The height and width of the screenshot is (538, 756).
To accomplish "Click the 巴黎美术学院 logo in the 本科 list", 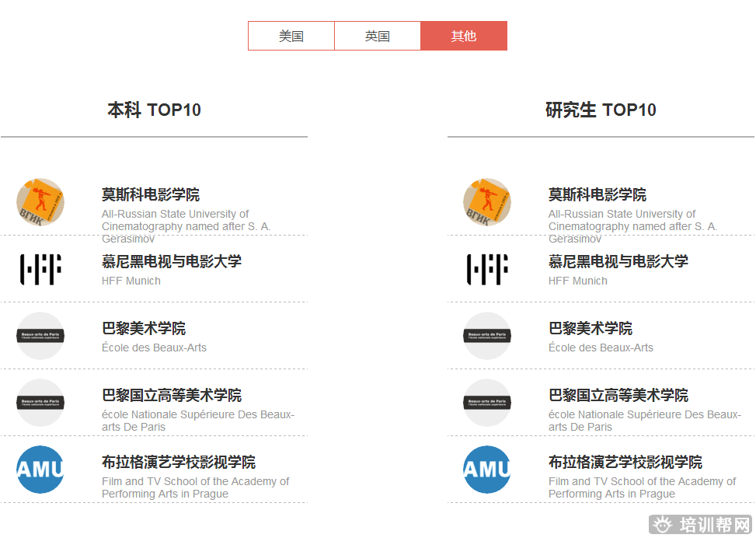I will tap(40, 336).
